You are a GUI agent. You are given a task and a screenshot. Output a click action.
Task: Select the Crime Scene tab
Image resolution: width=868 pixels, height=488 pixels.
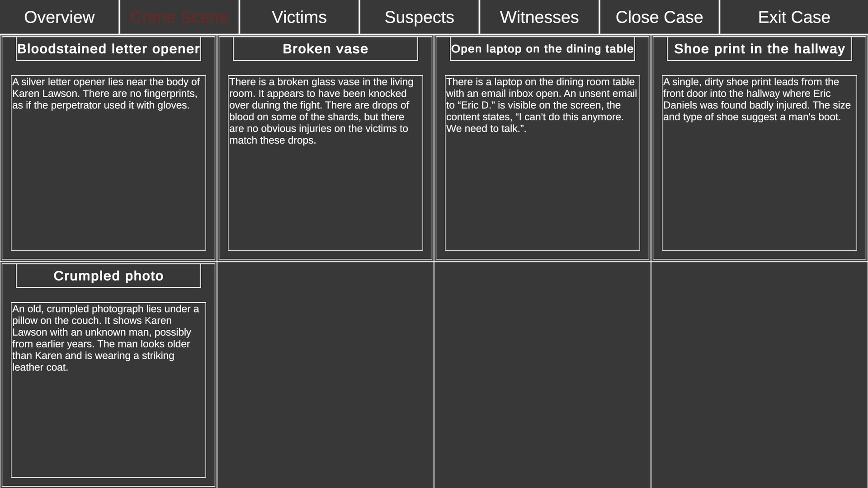[x=179, y=17]
